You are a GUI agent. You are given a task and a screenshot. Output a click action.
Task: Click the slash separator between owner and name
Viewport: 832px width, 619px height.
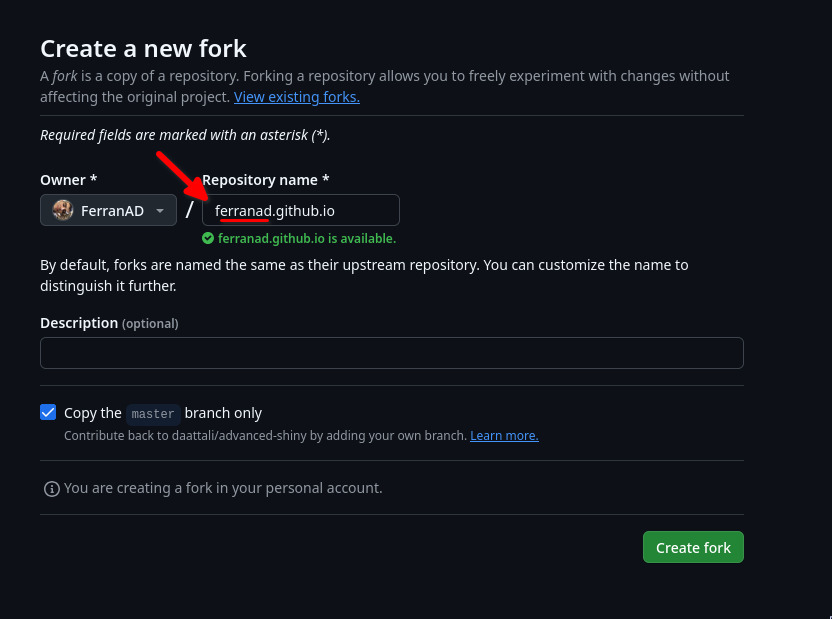(x=189, y=210)
